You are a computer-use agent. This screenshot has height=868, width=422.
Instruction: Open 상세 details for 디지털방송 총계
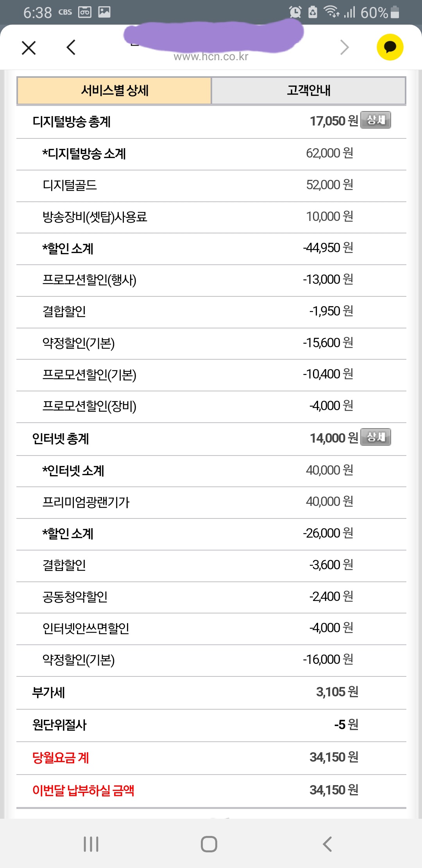[x=376, y=120]
